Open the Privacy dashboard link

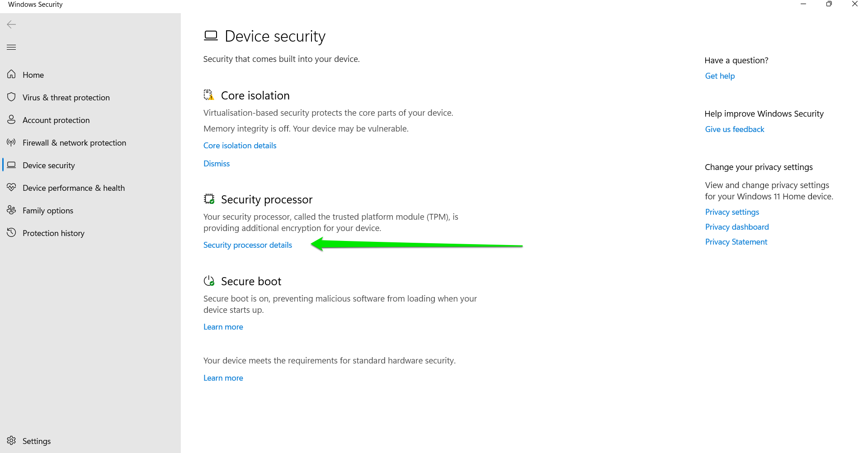[x=737, y=227]
